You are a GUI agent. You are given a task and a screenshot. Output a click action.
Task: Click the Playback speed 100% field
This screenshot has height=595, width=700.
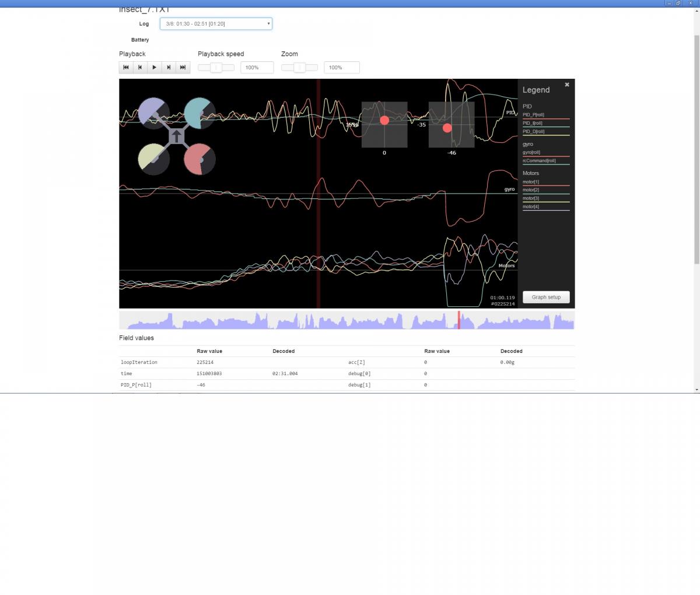pyautogui.click(x=257, y=68)
